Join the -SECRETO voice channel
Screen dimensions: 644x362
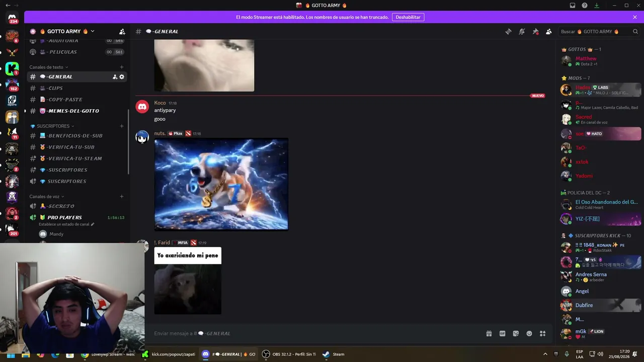pos(76,206)
